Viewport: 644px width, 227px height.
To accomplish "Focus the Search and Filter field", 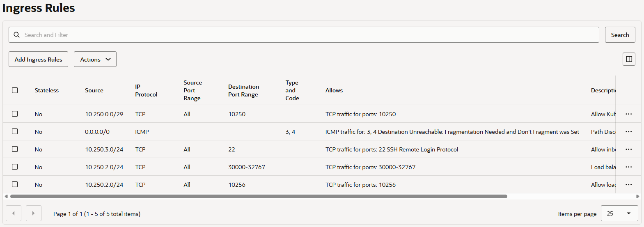I will tap(308, 35).
